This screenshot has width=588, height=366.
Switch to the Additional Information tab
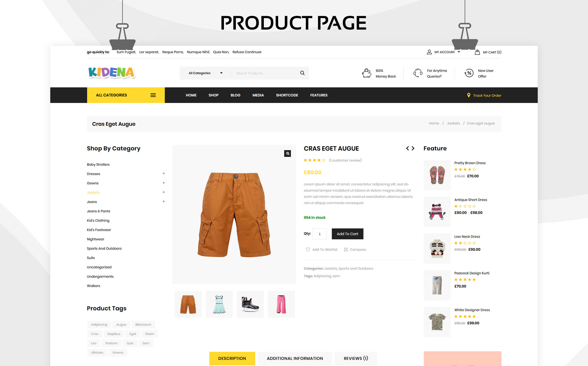(x=295, y=358)
